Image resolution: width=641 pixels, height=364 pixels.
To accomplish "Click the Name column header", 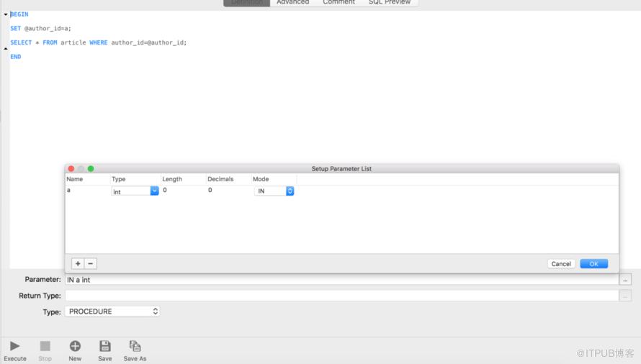I will click(x=75, y=179).
